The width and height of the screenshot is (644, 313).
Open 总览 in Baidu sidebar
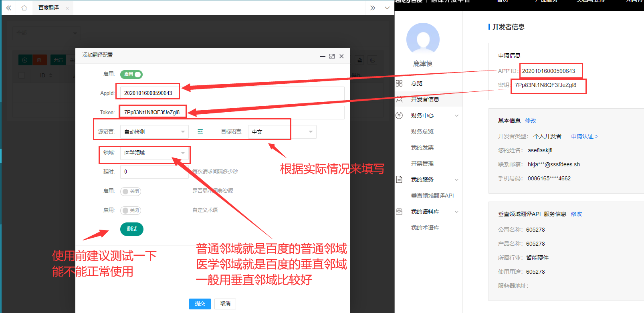(x=417, y=83)
